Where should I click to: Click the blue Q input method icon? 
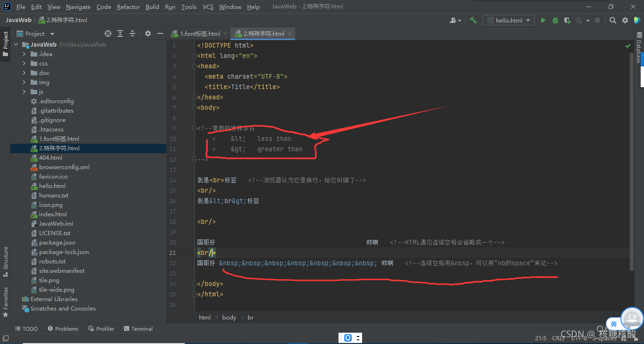(x=348, y=338)
